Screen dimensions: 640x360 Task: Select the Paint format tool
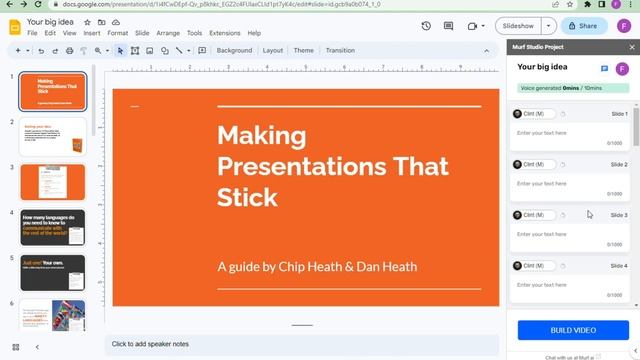83,51
